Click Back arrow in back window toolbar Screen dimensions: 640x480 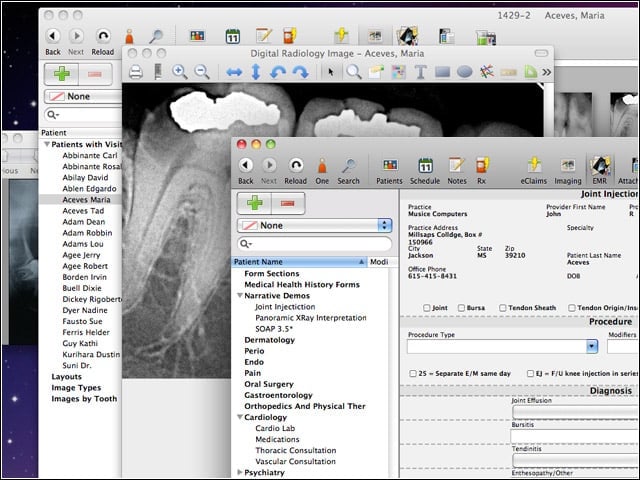tap(53, 36)
